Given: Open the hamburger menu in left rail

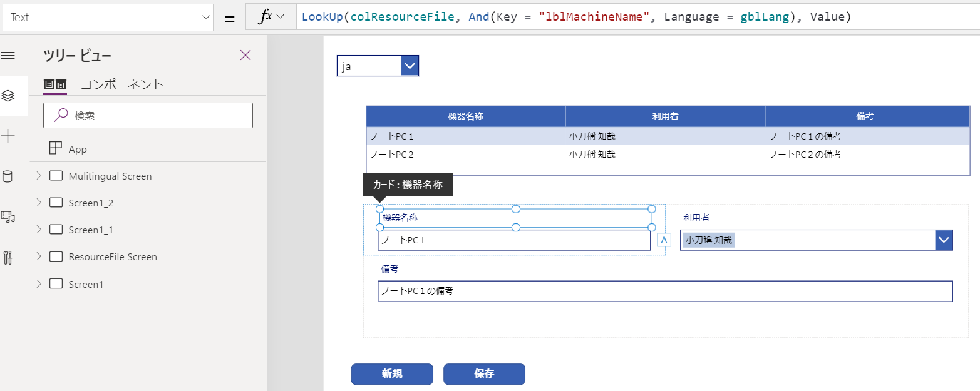Looking at the screenshot, I should pos(8,56).
